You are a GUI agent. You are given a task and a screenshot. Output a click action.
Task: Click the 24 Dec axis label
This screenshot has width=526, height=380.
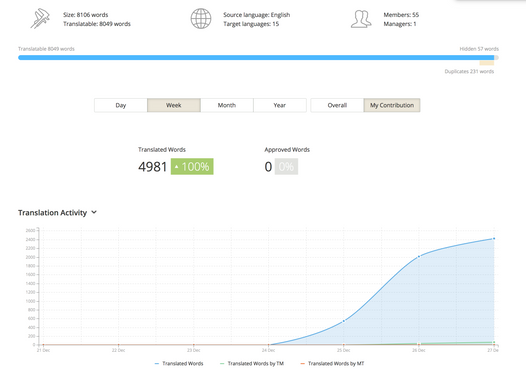click(x=268, y=350)
